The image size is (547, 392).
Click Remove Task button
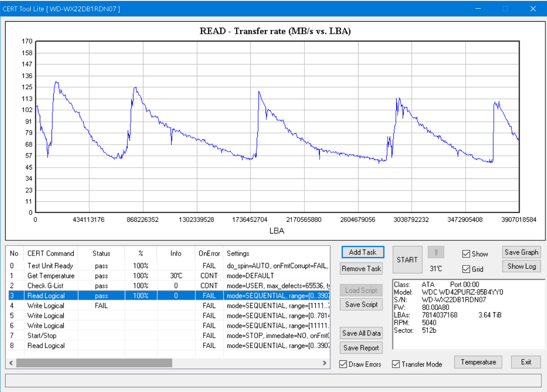coord(361,269)
